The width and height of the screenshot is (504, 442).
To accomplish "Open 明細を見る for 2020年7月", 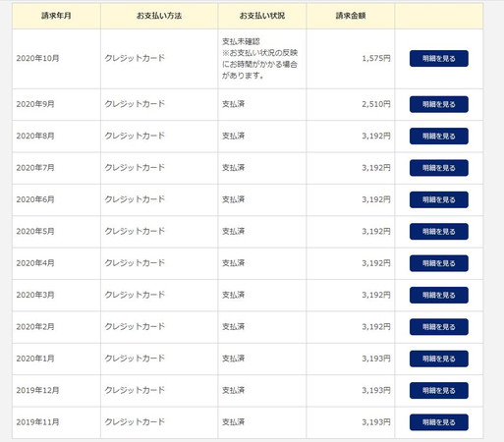I will 439,168.
